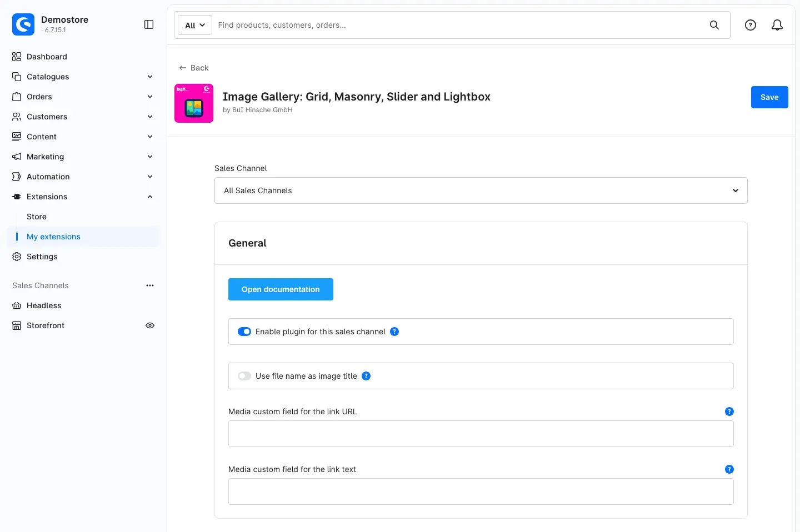800x532 pixels.
Task: Click the Headless basket icon
Action: [x=17, y=305]
